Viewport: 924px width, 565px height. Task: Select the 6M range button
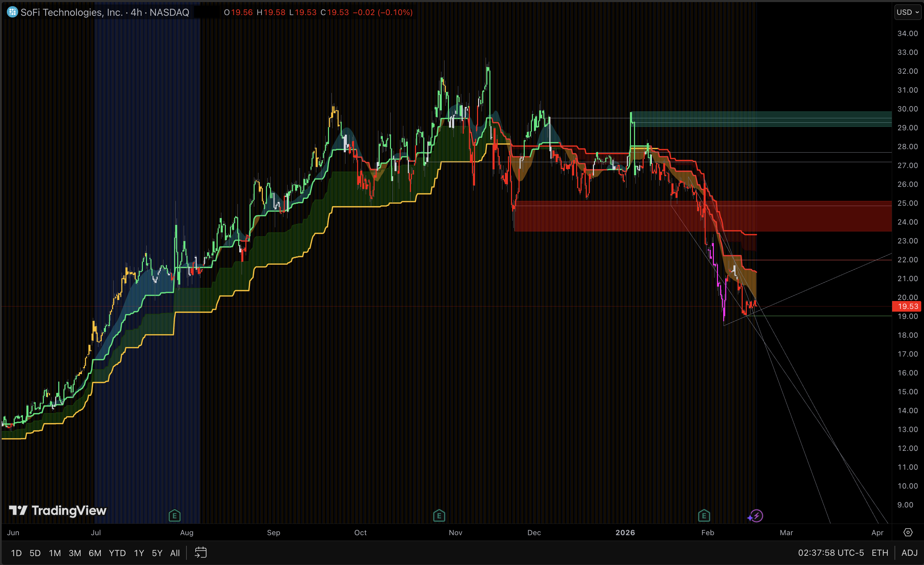(x=95, y=553)
